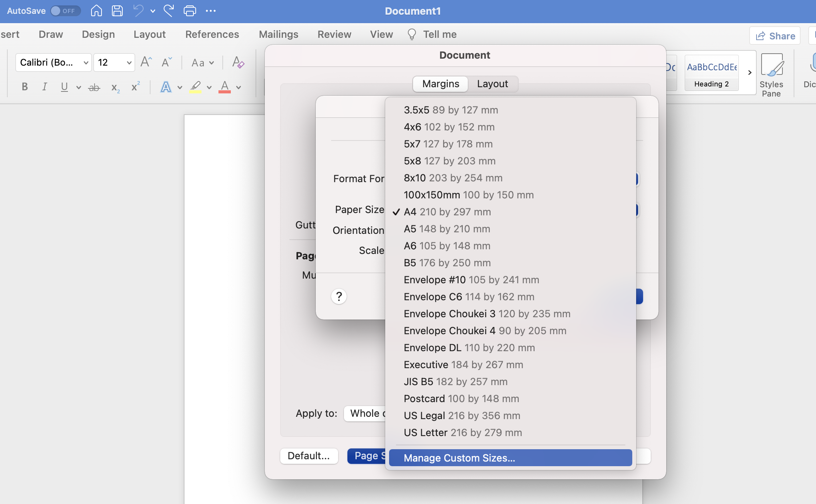Screen dimensions: 816x504
Task: Click the Redo arrow icon
Action: (169, 11)
